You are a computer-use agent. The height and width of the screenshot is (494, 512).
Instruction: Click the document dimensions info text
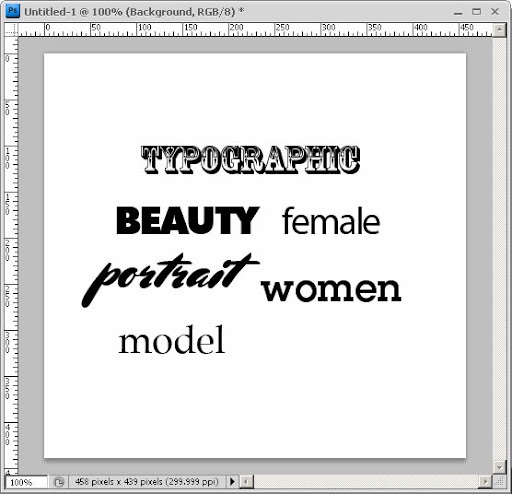147,482
